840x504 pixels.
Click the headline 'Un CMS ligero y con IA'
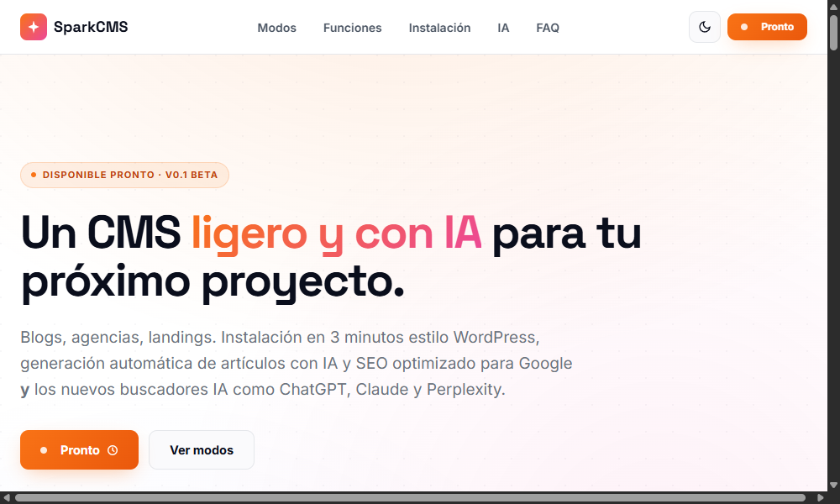[250, 233]
